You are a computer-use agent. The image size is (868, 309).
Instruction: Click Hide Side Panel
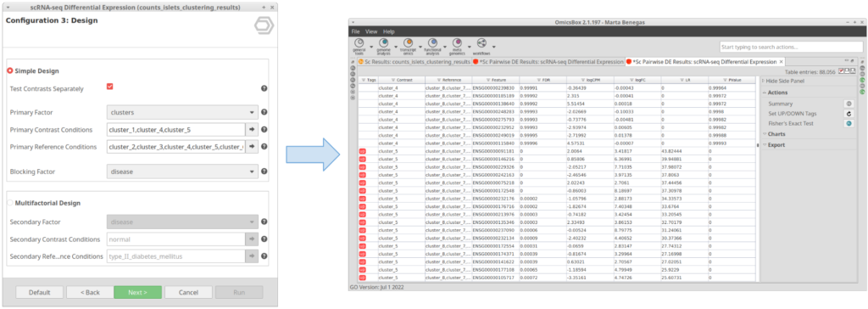[784, 81]
